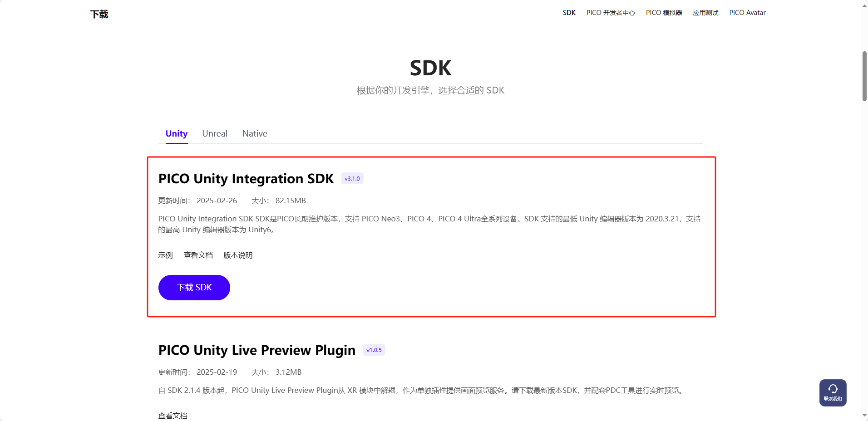Viewport: 868px width, 421px height.
Task: Open 版本说明 release notes link
Action: (237, 255)
